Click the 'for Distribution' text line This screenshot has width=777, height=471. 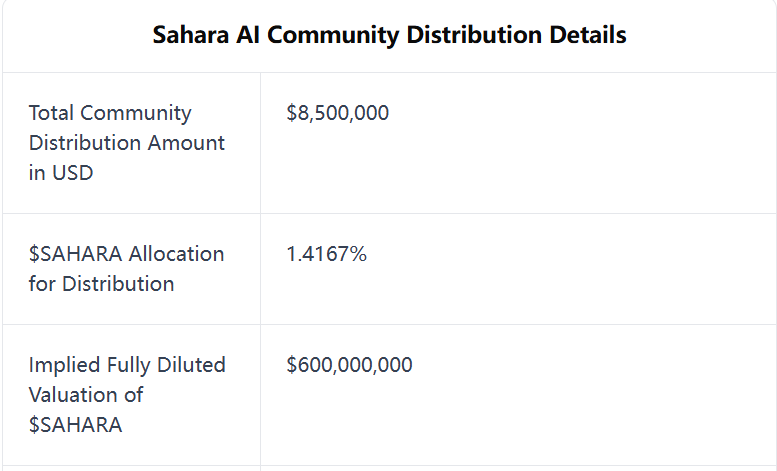pyautogui.click(x=101, y=284)
